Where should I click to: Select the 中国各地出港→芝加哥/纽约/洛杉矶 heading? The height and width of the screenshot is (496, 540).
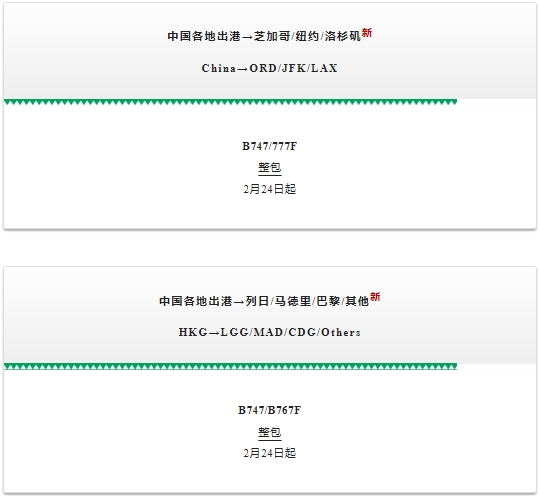[x=264, y=36]
